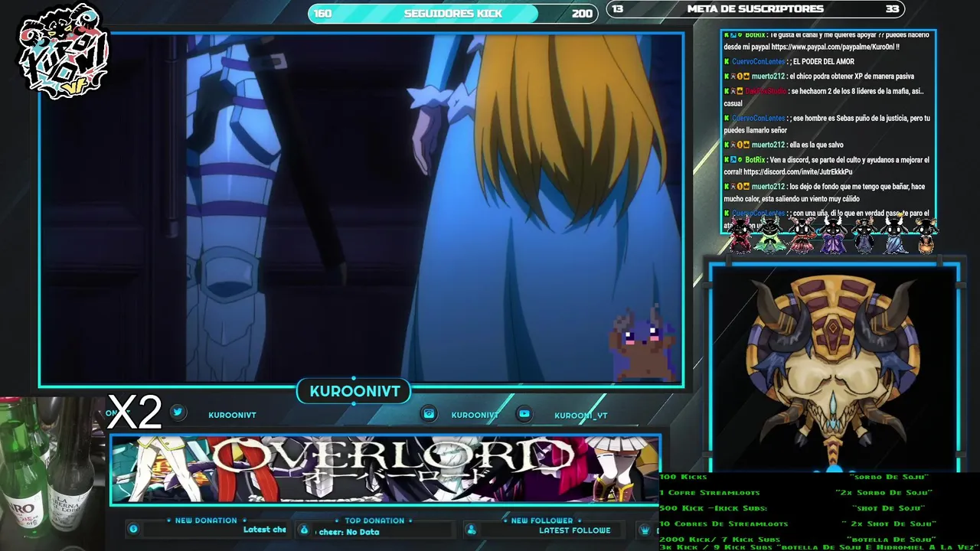This screenshot has height=551, width=980.
Task: Click BotRix username on Discord message
Action: [755, 160]
